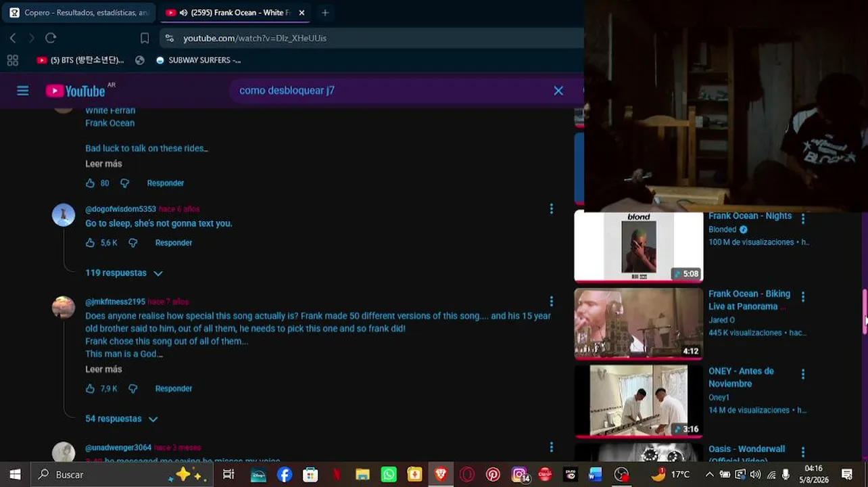Image resolution: width=868 pixels, height=487 pixels.
Task: Open the BTS bookmark in the bookmarks bar
Action: click(x=80, y=60)
